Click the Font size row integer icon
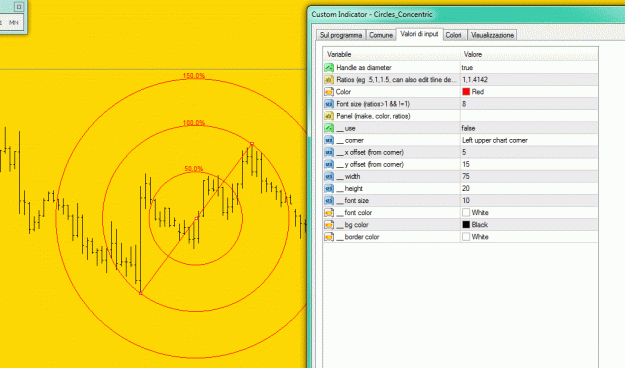Viewport: 625px width, 368px height. (x=329, y=104)
